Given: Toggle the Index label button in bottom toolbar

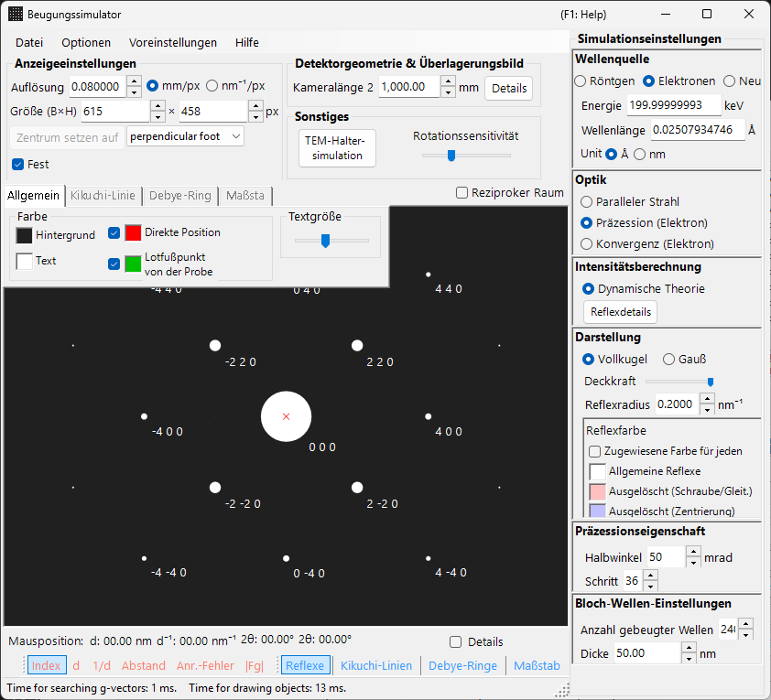Looking at the screenshot, I should pyautogui.click(x=47, y=665).
